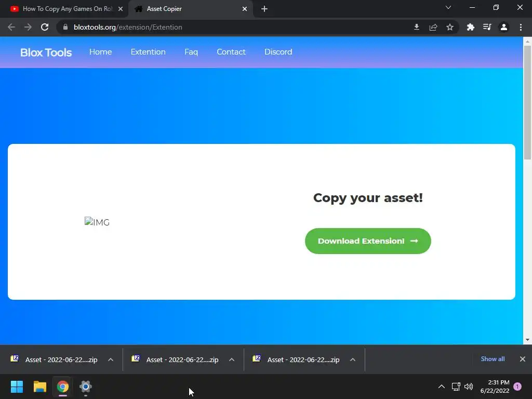Click the lock icon in address bar
532x399 pixels.
point(65,27)
